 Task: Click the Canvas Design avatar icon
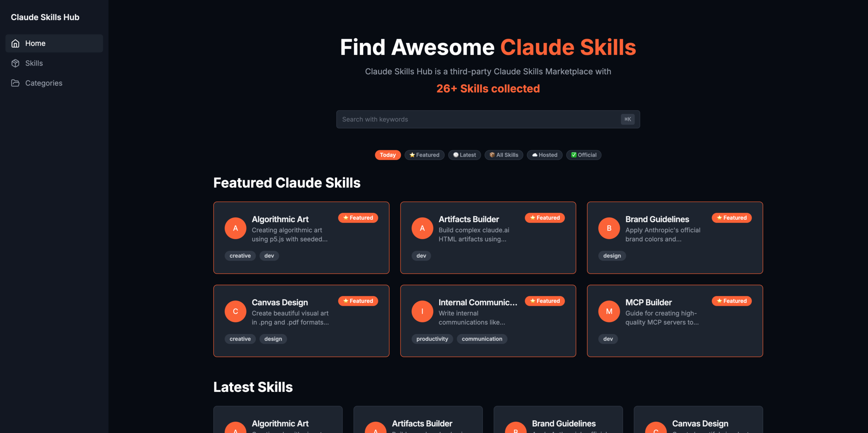235,311
